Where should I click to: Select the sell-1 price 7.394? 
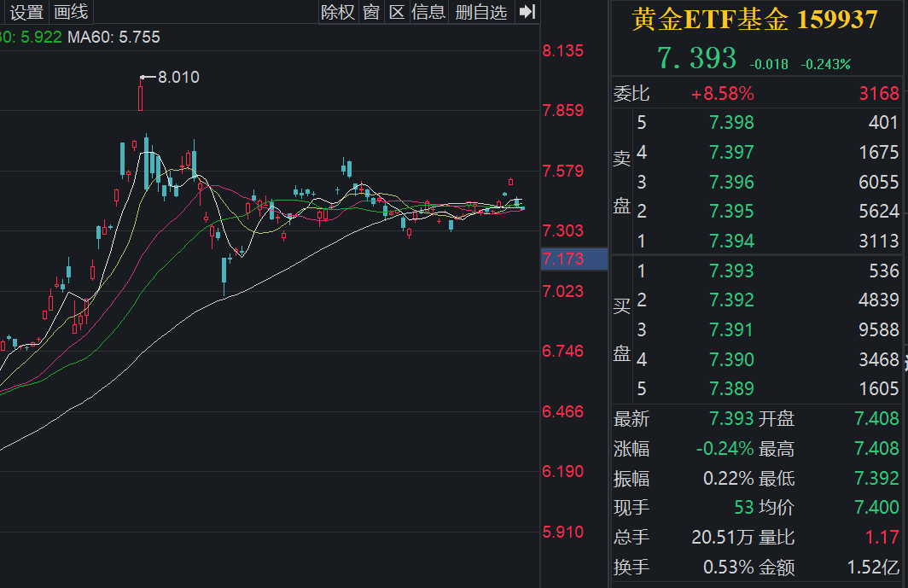coord(730,241)
